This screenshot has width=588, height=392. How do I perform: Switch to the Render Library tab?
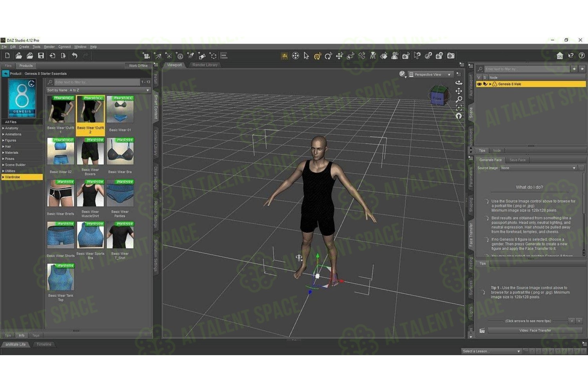[205, 65]
